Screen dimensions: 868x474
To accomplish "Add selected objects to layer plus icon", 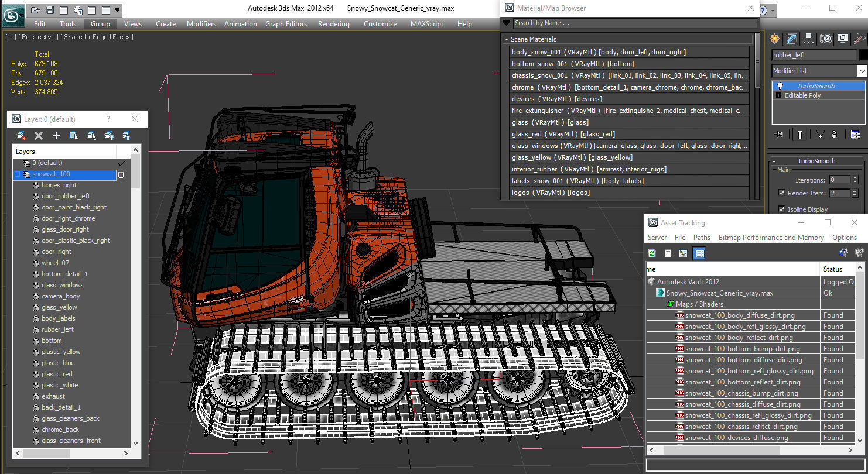I will point(56,136).
